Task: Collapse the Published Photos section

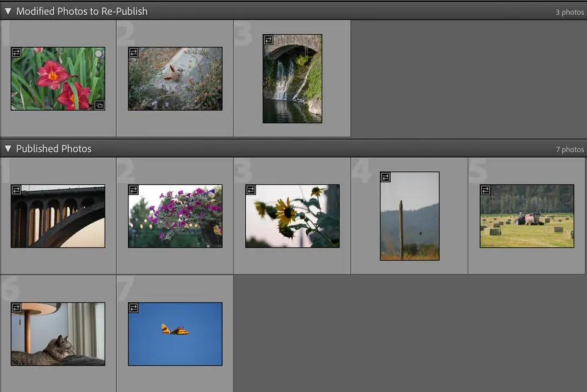Action: coord(8,149)
